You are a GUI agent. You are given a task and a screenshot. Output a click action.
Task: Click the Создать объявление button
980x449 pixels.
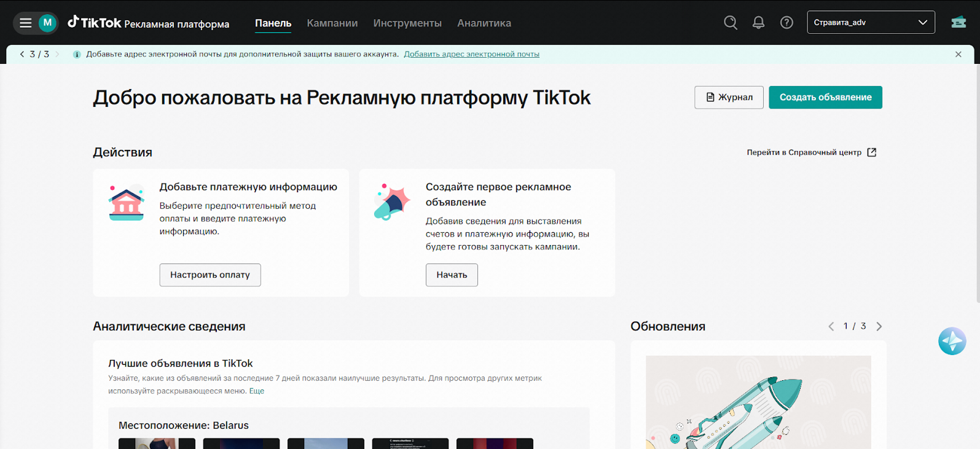[x=825, y=97]
